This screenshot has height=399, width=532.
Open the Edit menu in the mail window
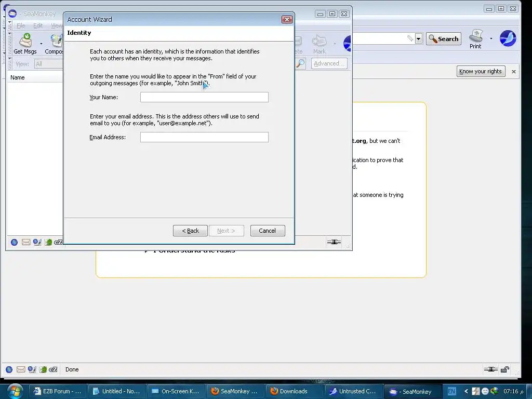click(37, 25)
